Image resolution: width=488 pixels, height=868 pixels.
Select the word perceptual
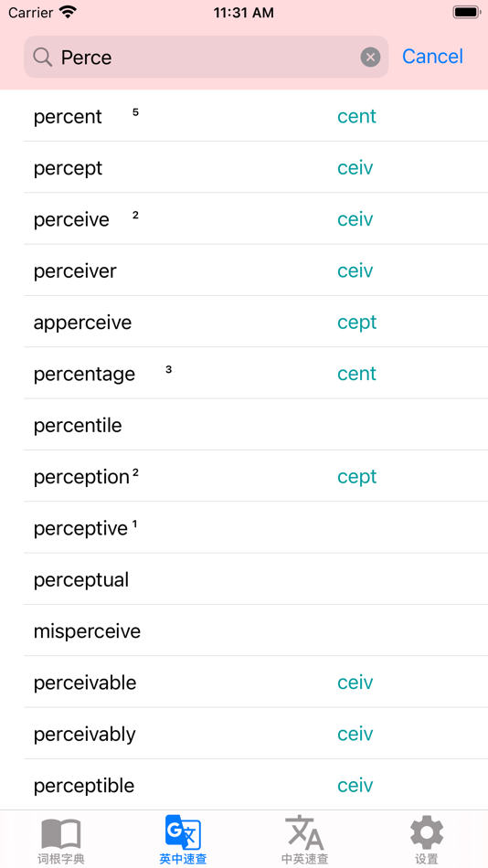click(x=80, y=580)
